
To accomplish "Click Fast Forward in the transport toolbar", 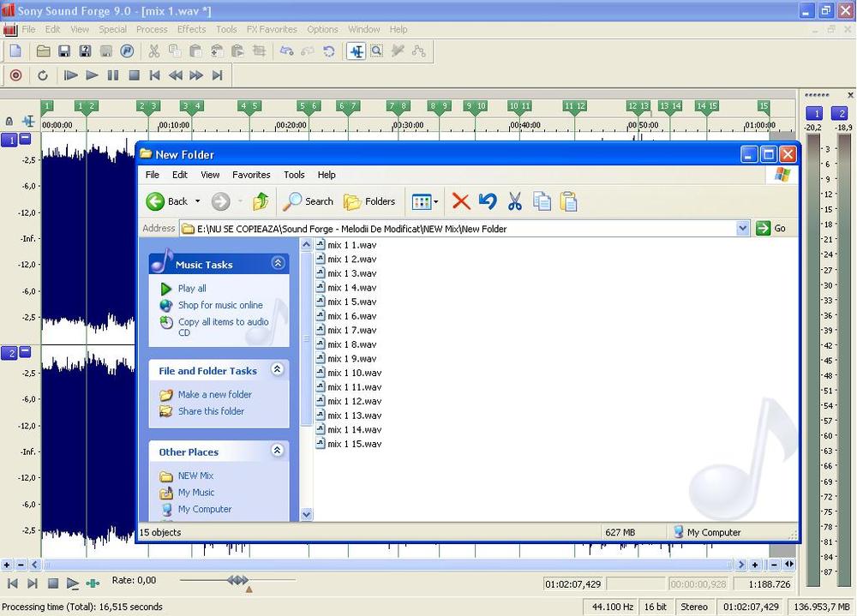I will [x=196, y=75].
